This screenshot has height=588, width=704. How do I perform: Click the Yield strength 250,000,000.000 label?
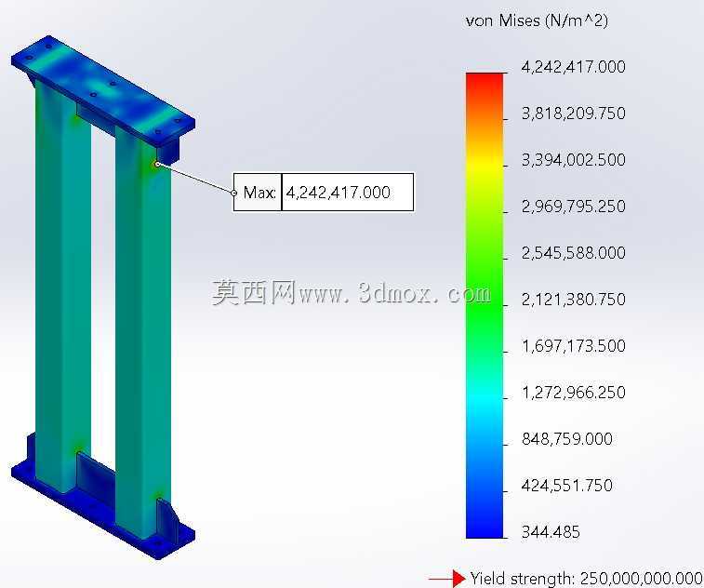pos(587,579)
